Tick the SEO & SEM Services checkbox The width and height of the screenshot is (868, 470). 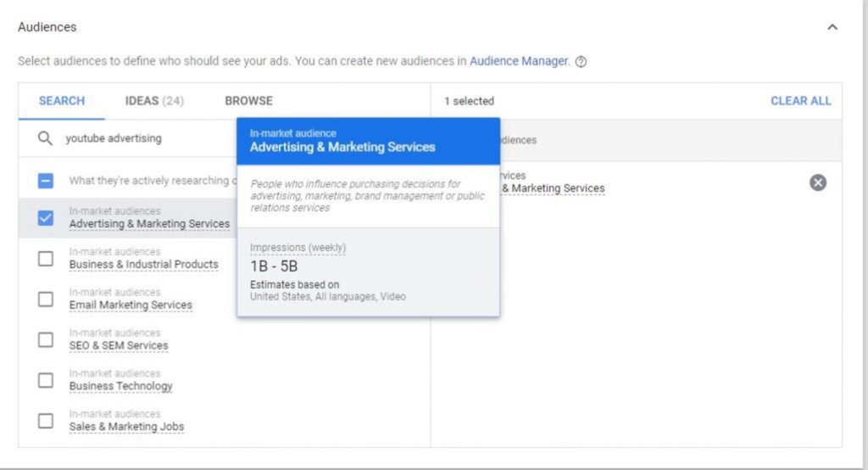coord(46,340)
